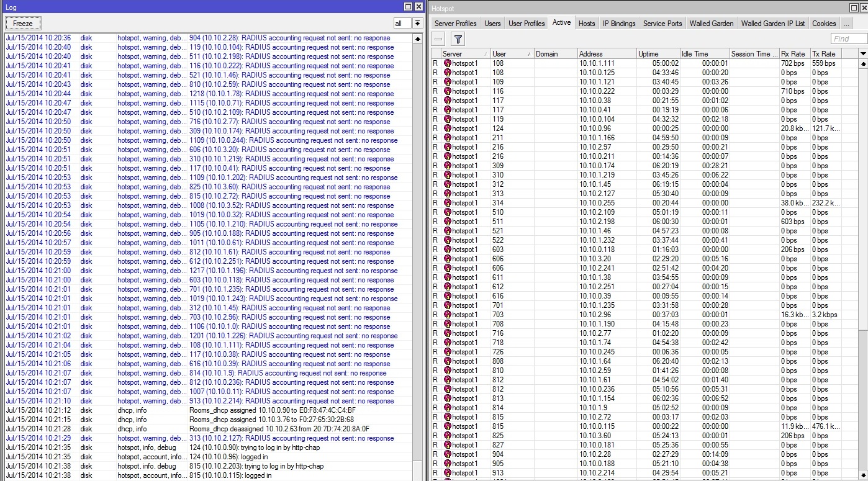Open the column chooser arrow in Hotspot table header
This screenshot has height=481, width=868.
(863, 54)
